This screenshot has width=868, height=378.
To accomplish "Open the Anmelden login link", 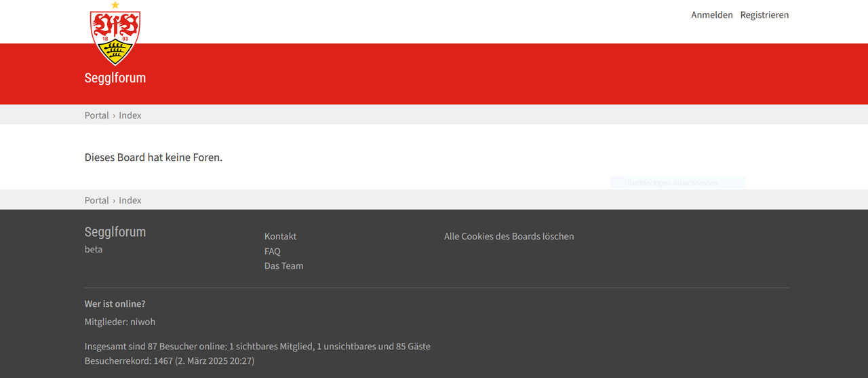I will pyautogui.click(x=711, y=15).
